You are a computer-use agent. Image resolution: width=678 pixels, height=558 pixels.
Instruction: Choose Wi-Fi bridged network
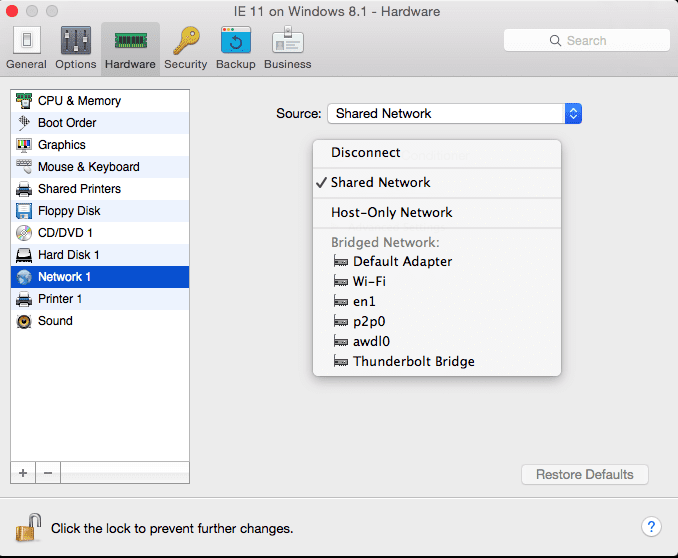[437, 282]
